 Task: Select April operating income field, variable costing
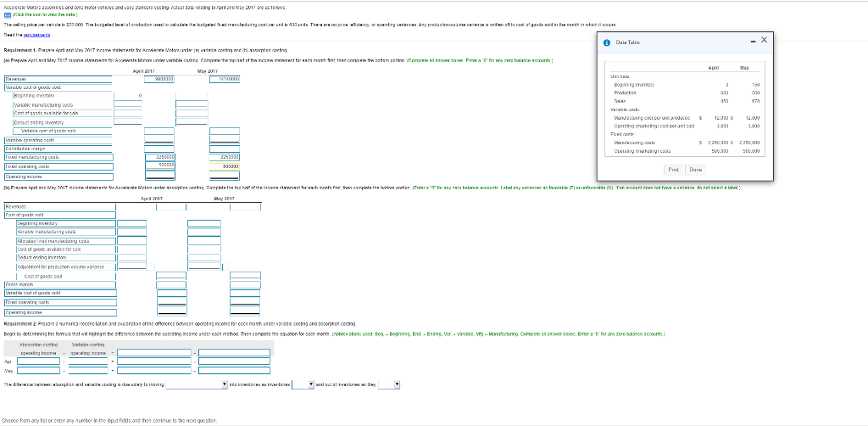tap(160, 176)
